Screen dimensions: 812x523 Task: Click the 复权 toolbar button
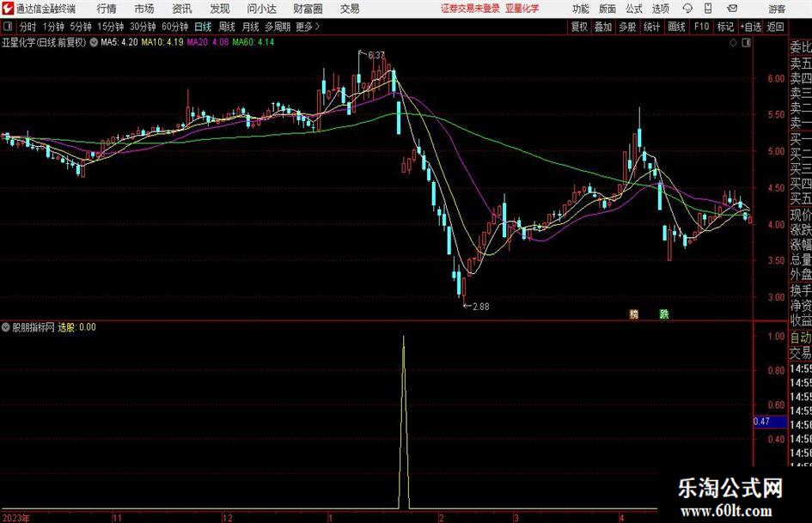(579, 27)
